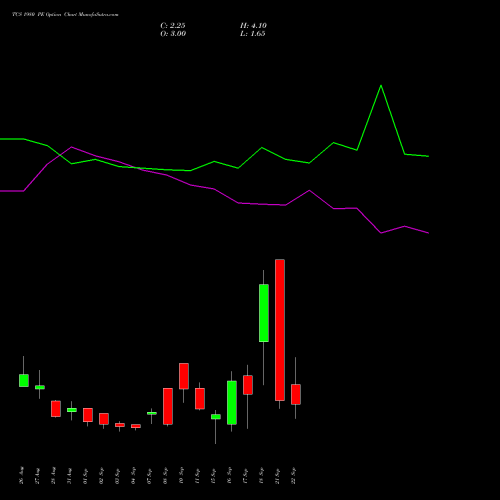Click the red candlestick for 10 Sep

pos(184,376)
